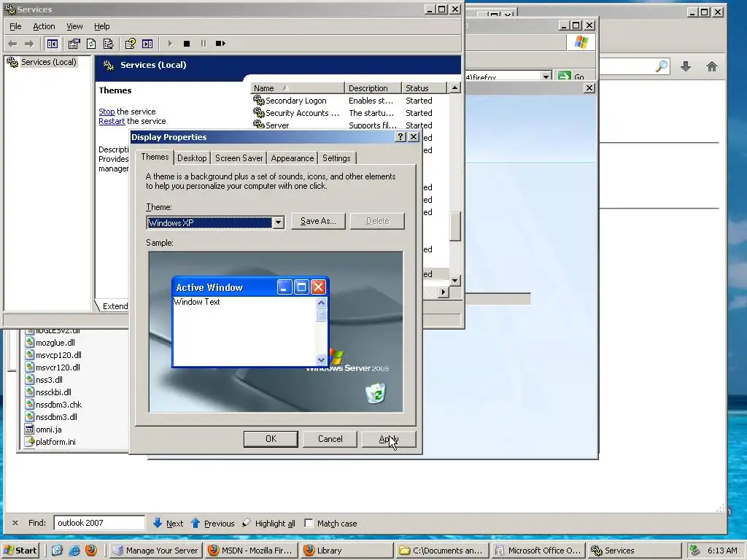This screenshot has width=747, height=560.
Task: Select the Themes tab in Display Properties
Action: click(155, 157)
